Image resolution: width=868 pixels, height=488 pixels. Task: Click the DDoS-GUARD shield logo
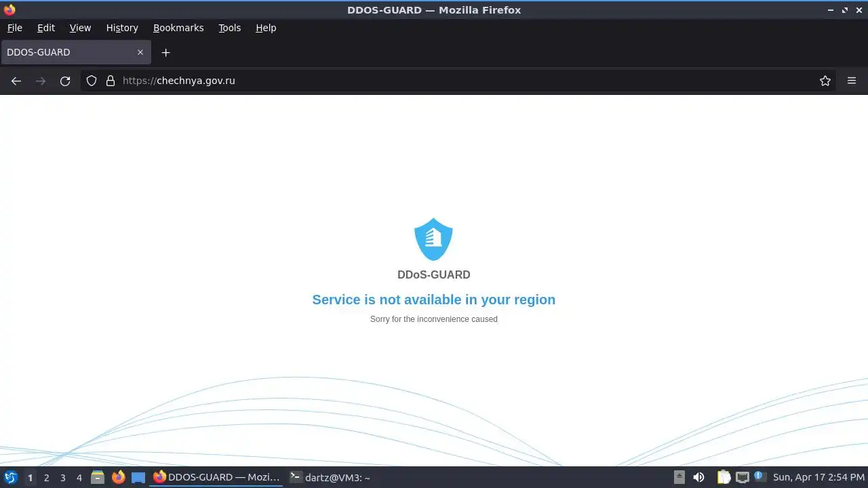[433, 239]
